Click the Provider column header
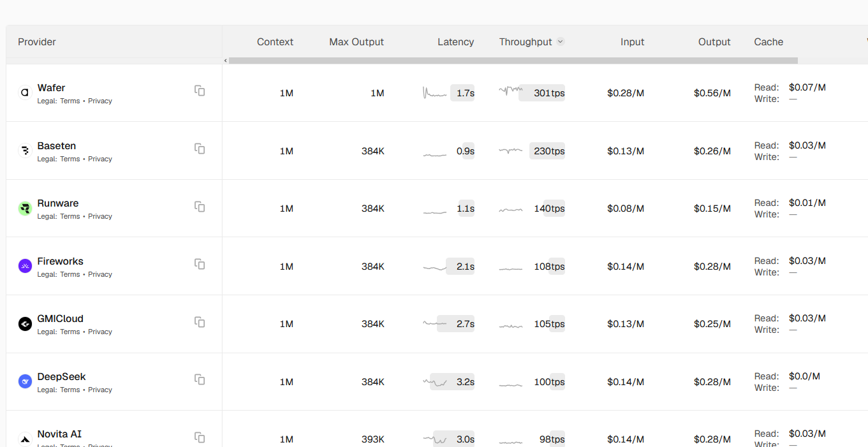Screen dimensions: 868x447 click(37, 41)
